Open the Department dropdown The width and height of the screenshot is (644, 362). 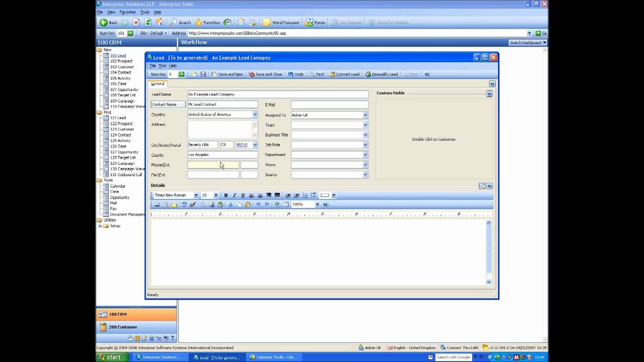click(x=365, y=155)
